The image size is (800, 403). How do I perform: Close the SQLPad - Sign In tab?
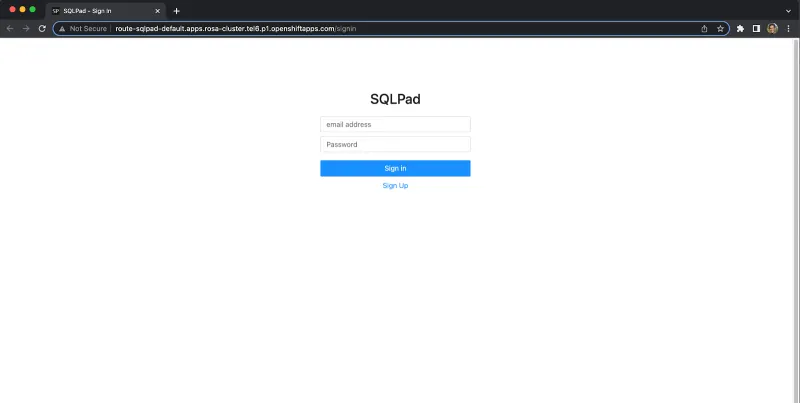(x=158, y=11)
